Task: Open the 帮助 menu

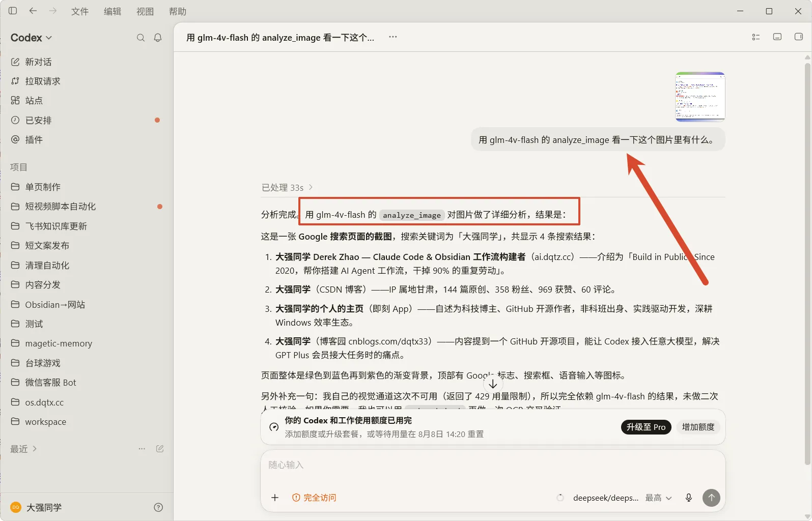Action: [x=178, y=11]
